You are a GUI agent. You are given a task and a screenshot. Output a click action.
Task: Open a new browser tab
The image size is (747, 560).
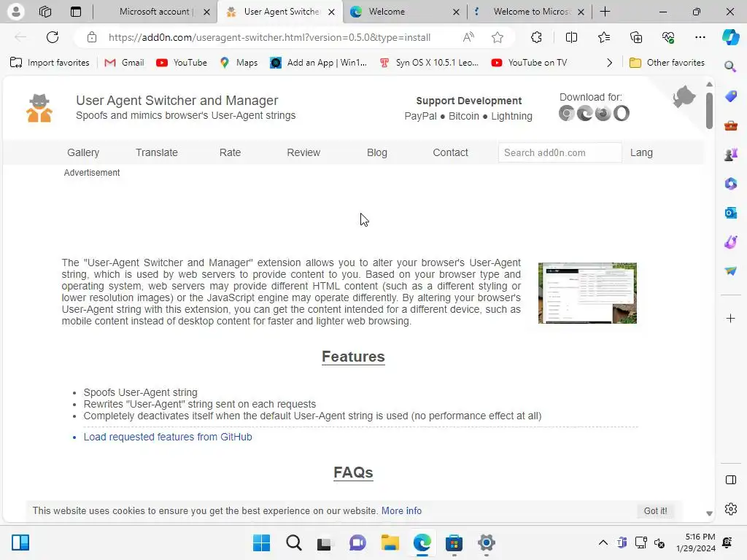point(605,12)
